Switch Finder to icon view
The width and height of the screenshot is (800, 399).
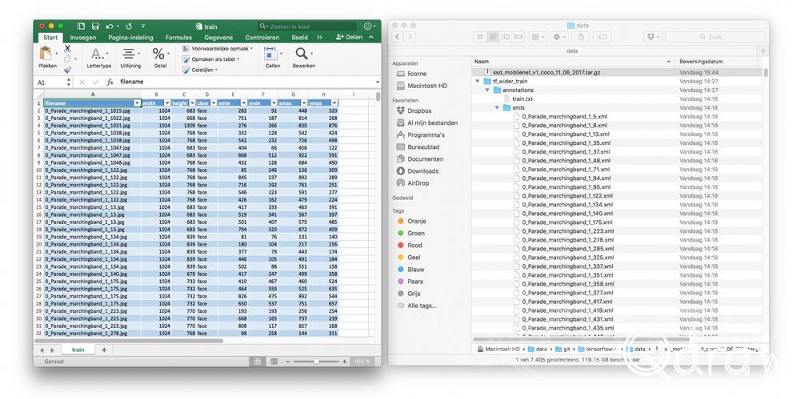pyautogui.click(x=480, y=37)
